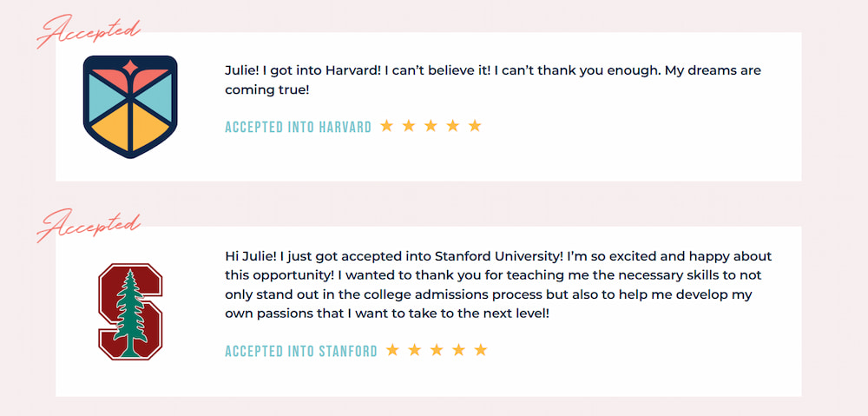Select the second star in Stanford rating
Viewport: 868px width, 416px height.
coord(415,350)
